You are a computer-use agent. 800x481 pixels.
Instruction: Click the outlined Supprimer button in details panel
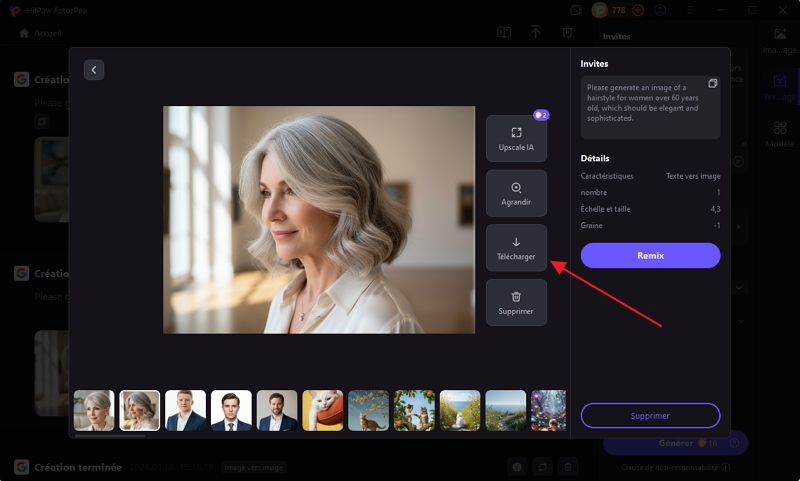(x=650, y=415)
